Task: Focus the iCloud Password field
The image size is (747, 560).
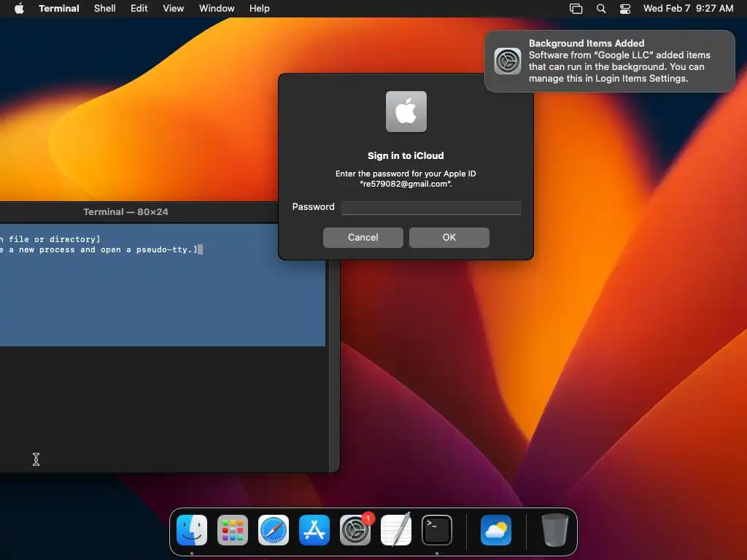Action: coord(431,208)
